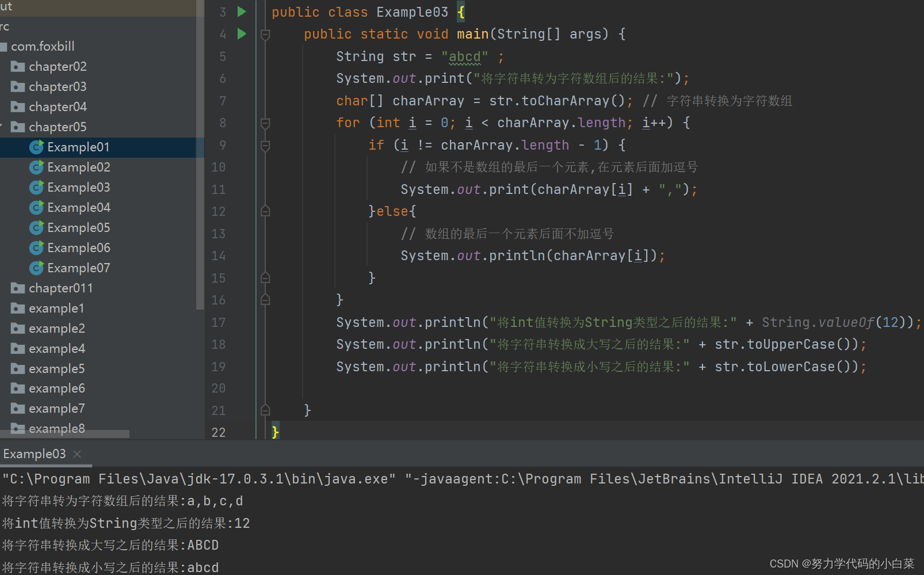
Task: Click the class icon next to Example06
Action: point(36,247)
